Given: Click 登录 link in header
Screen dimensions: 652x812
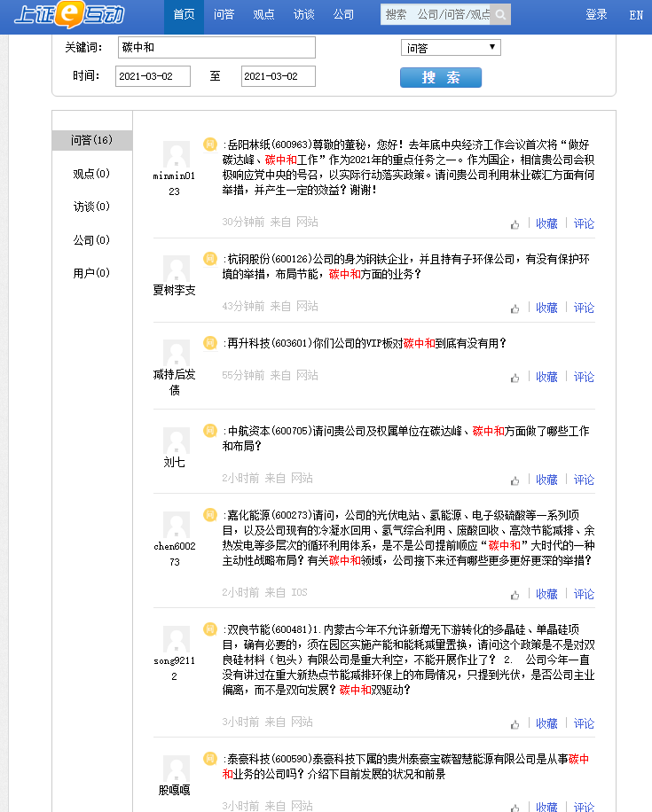Looking at the screenshot, I should [x=596, y=14].
